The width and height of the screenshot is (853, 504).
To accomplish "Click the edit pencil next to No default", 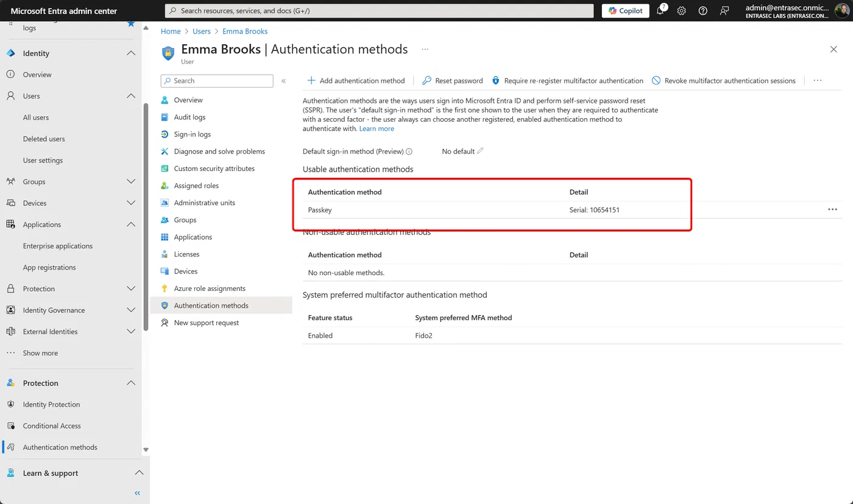I will pyautogui.click(x=480, y=151).
